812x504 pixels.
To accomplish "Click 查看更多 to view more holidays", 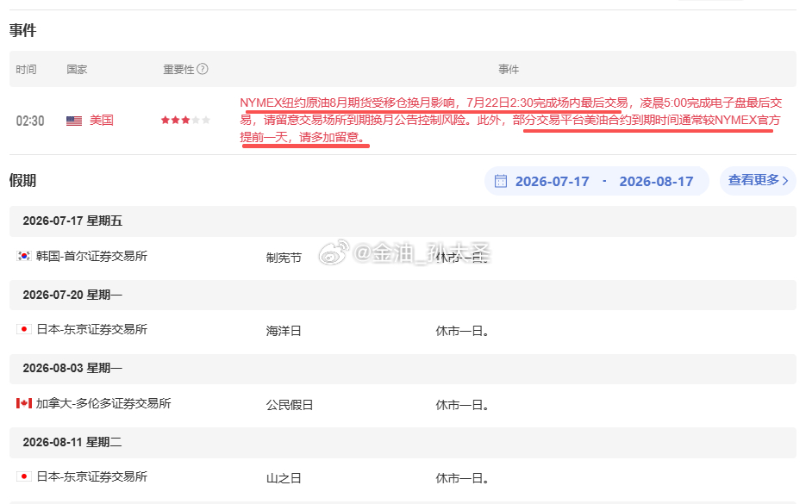I will (x=758, y=181).
